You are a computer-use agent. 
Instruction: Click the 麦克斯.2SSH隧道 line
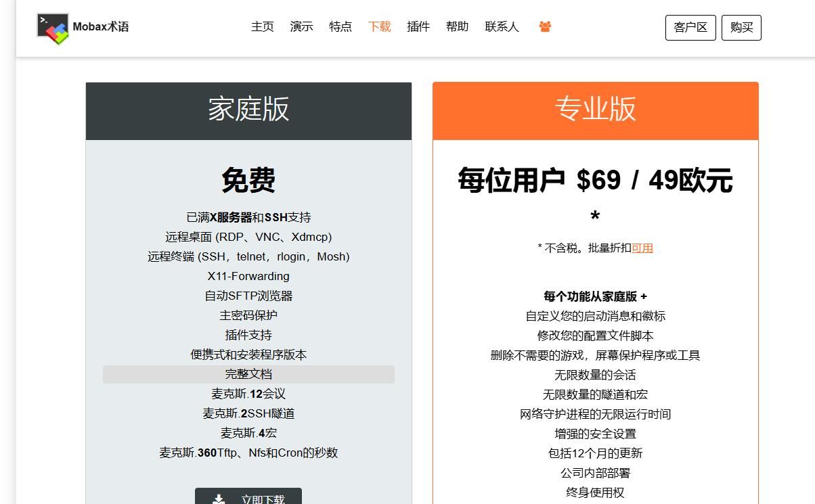[x=248, y=413]
